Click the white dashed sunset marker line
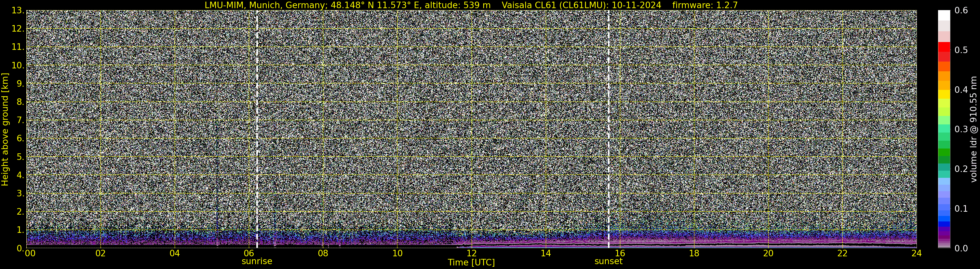The image size is (980, 269). click(609, 129)
